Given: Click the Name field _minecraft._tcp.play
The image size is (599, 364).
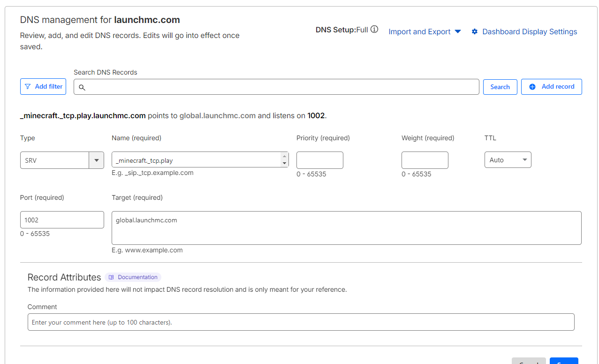Looking at the screenshot, I should (196, 160).
